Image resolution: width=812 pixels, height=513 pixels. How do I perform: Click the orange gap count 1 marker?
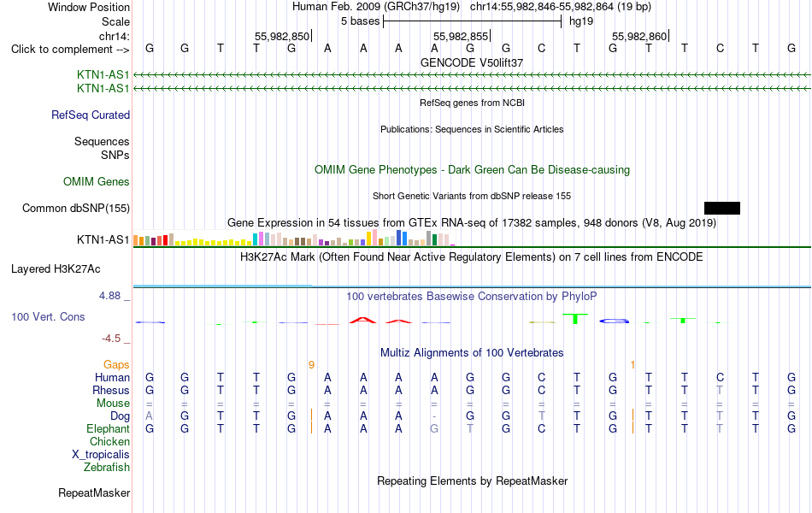(x=633, y=365)
